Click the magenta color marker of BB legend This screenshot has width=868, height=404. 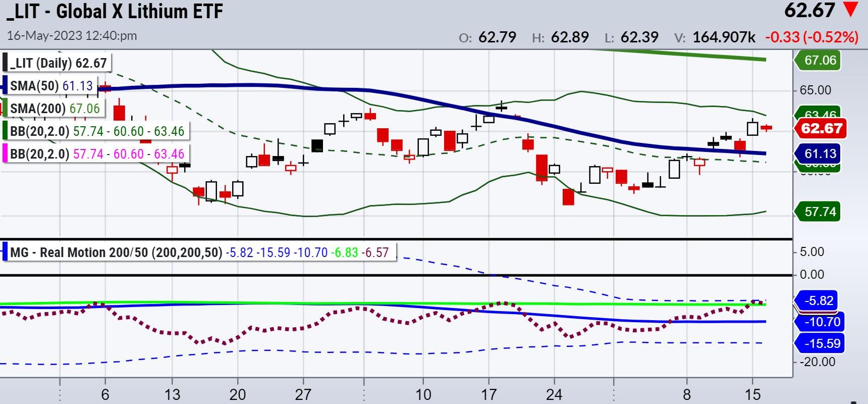click(x=5, y=154)
